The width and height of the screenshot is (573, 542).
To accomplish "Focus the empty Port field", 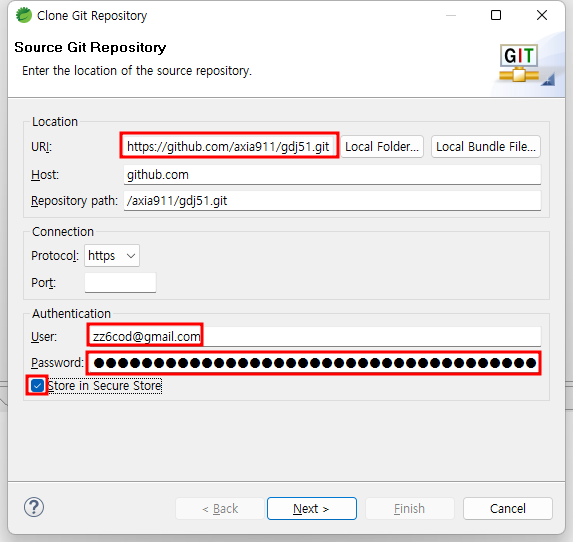I will pos(120,283).
